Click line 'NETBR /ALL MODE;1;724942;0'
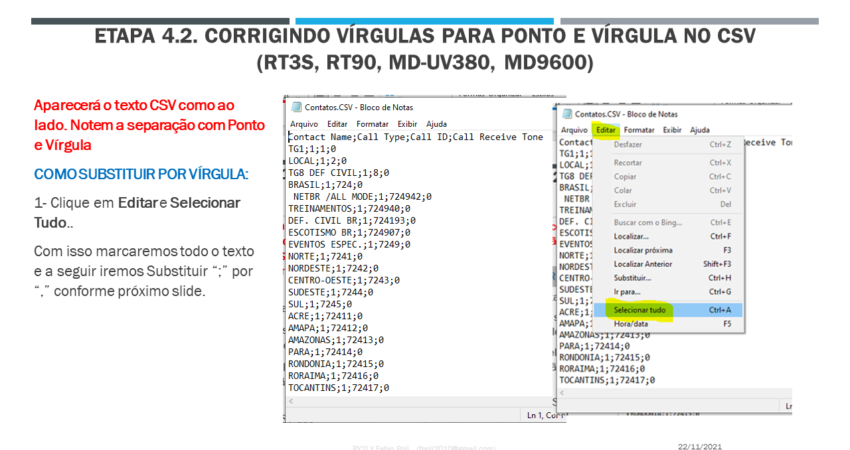Screen dimensions: 850x450 pyautogui.click(x=362, y=197)
